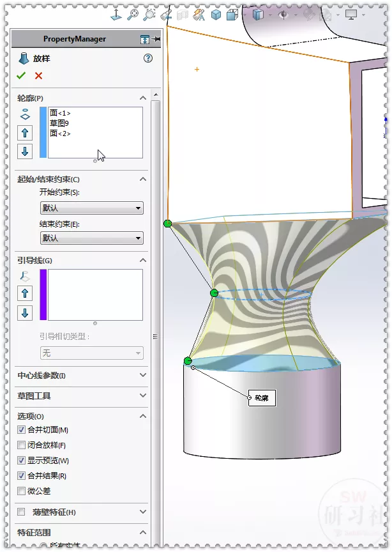
Task: Click the Zoom to Area icon
Action: 149,15
